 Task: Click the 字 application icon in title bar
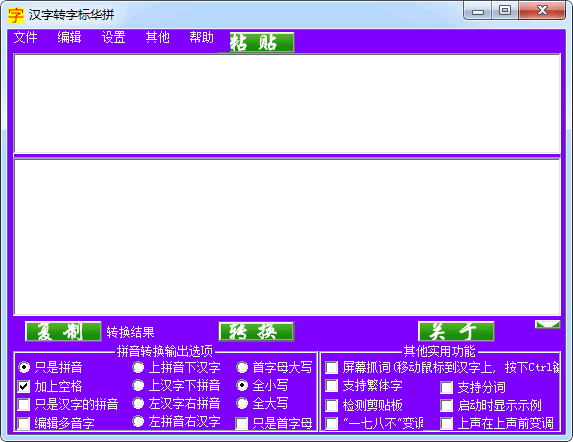point(16,15)
